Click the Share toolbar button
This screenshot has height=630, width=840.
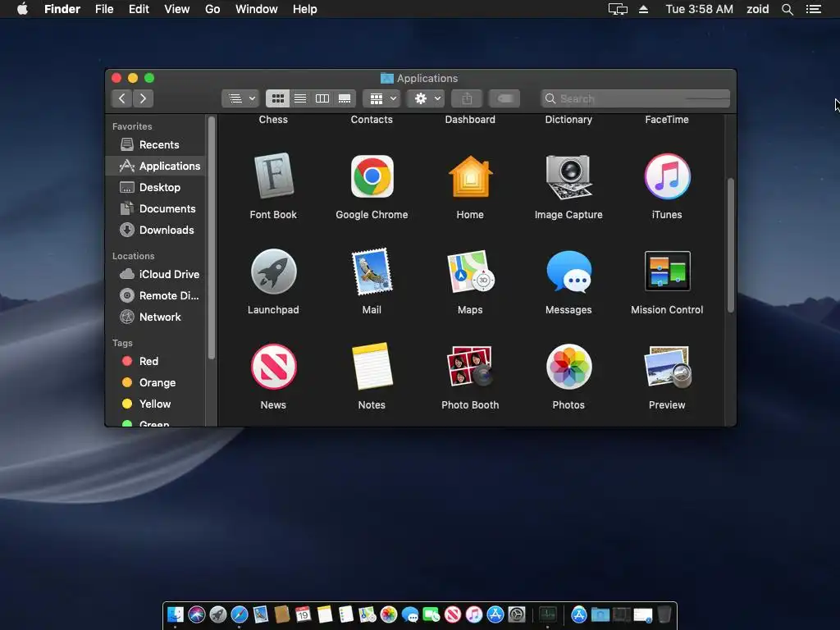pos(467,98)
